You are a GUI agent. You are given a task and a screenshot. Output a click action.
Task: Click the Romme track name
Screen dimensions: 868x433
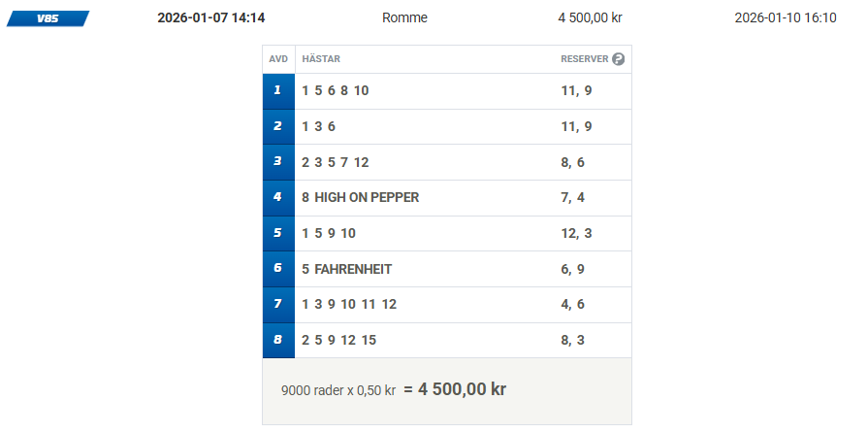click(404, 17)
